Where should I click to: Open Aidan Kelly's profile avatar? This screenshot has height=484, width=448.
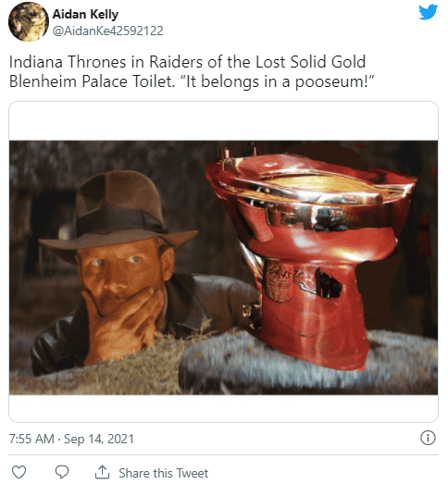29,21
